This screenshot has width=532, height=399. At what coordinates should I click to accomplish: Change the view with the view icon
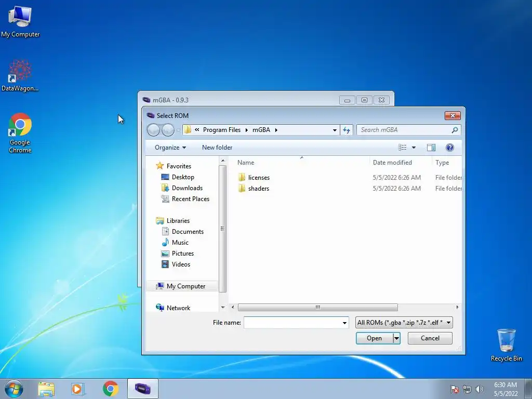coord(403,147)
